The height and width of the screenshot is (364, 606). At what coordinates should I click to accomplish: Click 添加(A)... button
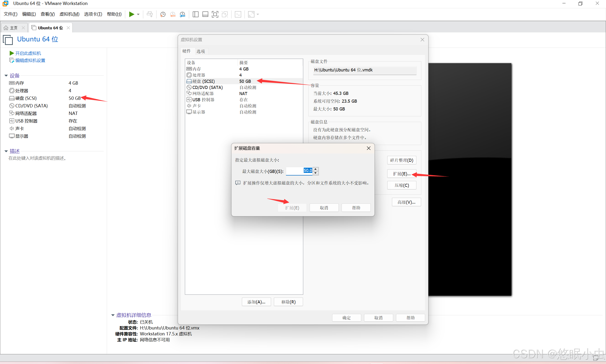tap(256, 302)
